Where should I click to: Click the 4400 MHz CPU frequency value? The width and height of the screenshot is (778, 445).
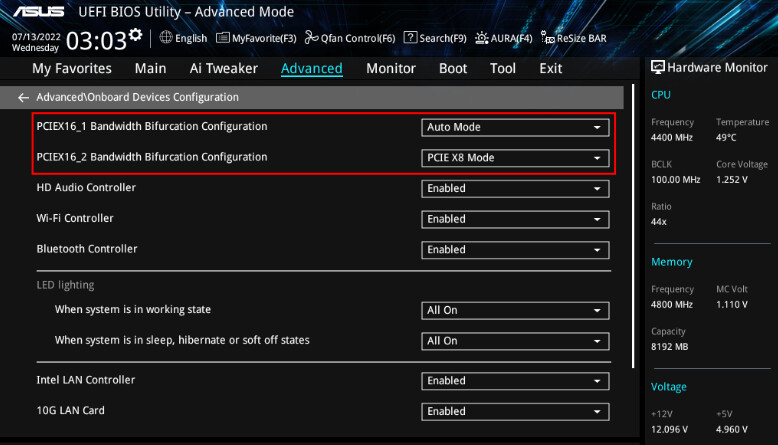point(672,138)
